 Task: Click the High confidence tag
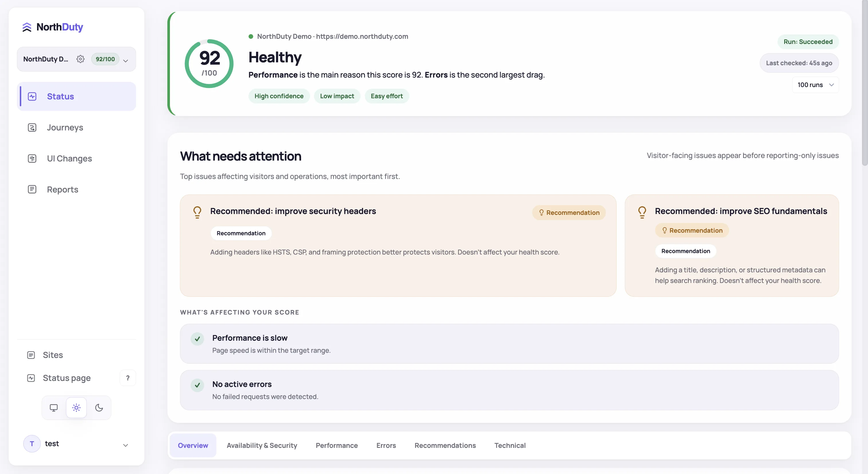(279, 96)
